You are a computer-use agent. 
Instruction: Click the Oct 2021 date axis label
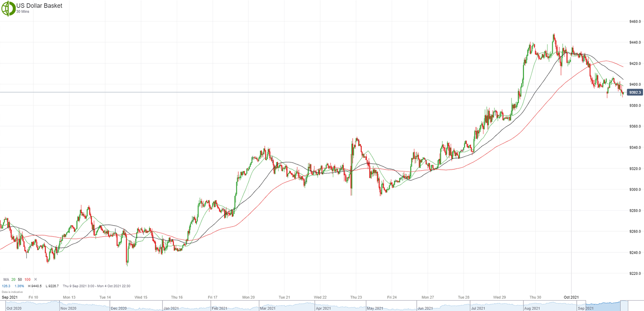tap(571, 297)
